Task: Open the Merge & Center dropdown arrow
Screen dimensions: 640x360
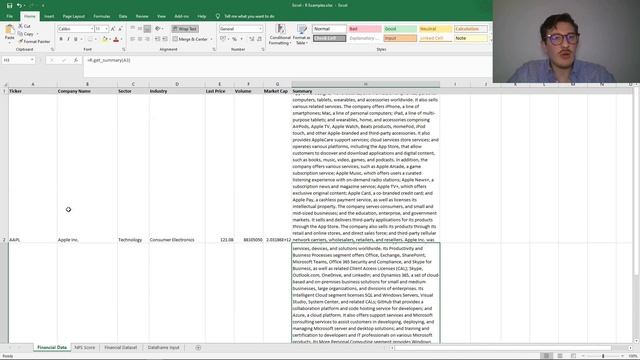Action: [x=211, y=39]
